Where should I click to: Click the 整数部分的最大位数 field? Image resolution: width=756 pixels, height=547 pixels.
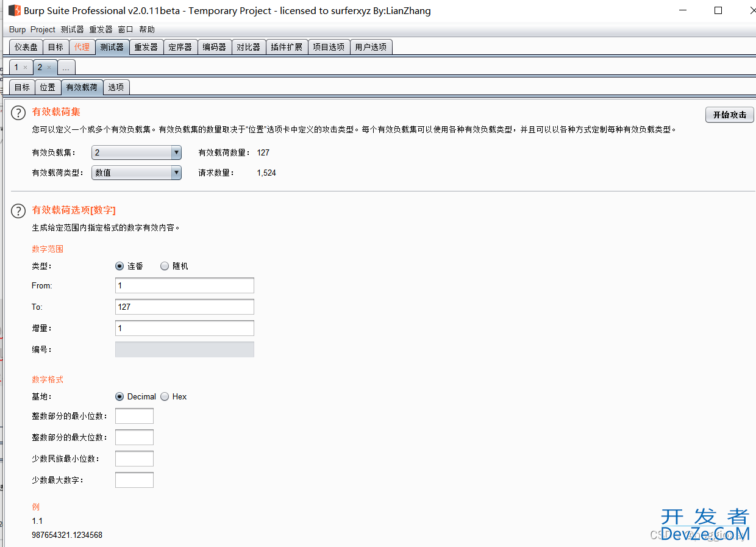pyautogui.click(x=134, y=437)
